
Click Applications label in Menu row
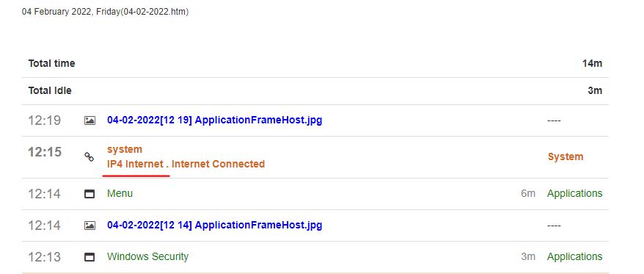[x=574, y=193]
